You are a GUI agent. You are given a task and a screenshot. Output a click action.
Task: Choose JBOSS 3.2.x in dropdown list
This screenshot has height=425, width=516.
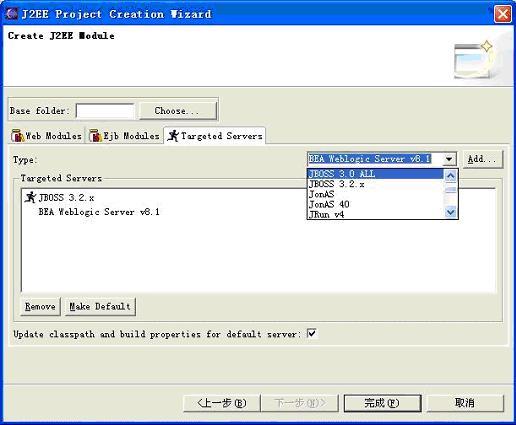pyautogui.click(x=375, y=184)
